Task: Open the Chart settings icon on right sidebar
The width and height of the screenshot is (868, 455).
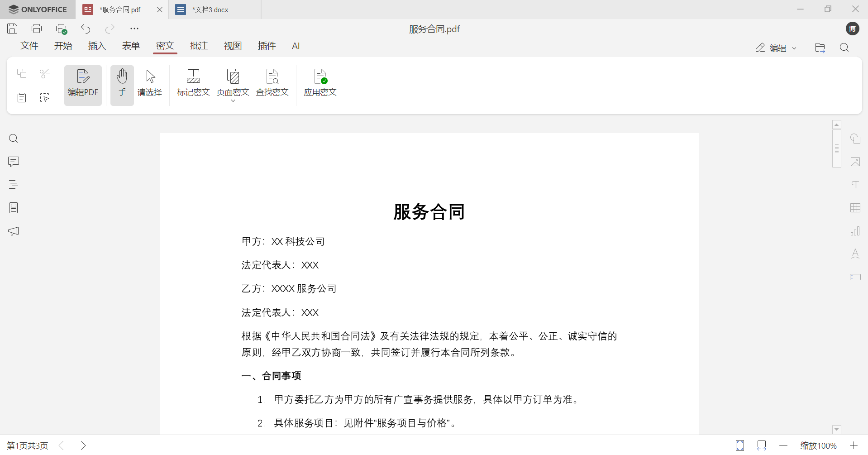Action: pyautogui.click(x=855, y=231)
